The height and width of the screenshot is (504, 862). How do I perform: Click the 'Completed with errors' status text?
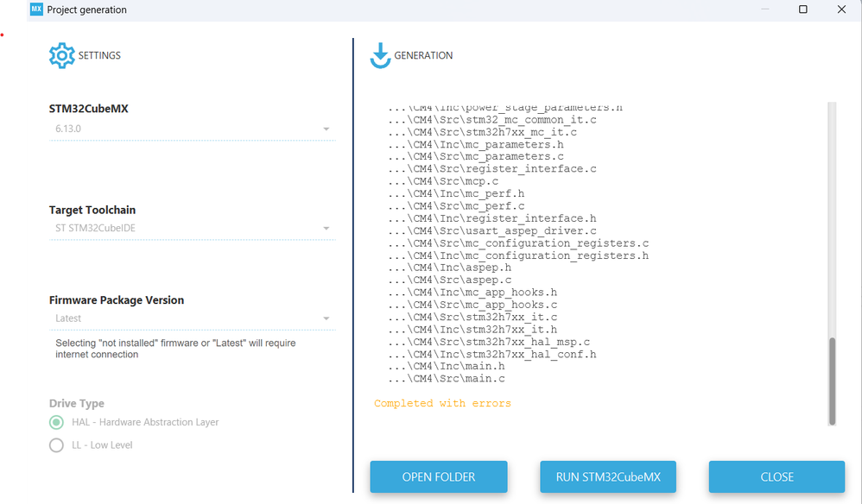coord(442,404)
